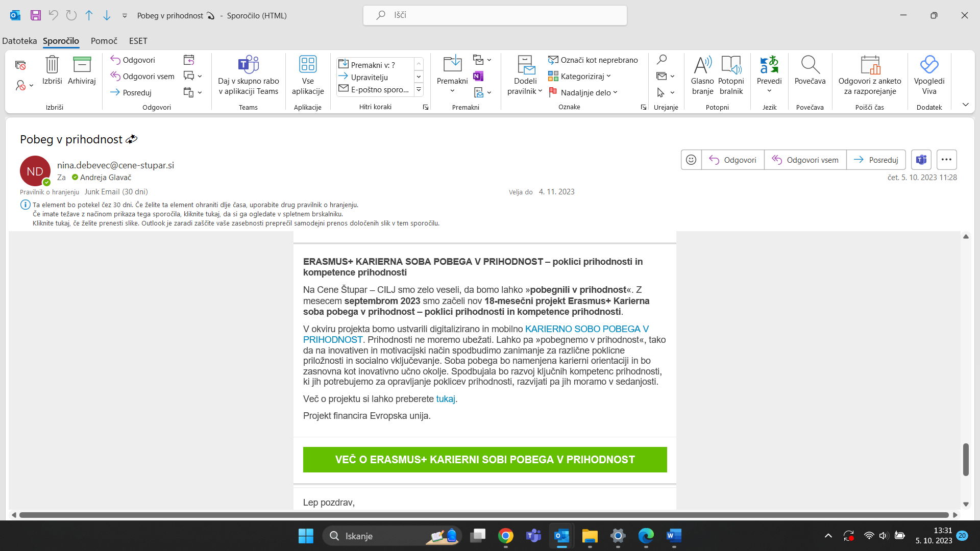Image resolution: width=980 pixels, height=551 pixels.
Task: Click the emoji reaction smiley button
Action: click(x=691, y=160)
